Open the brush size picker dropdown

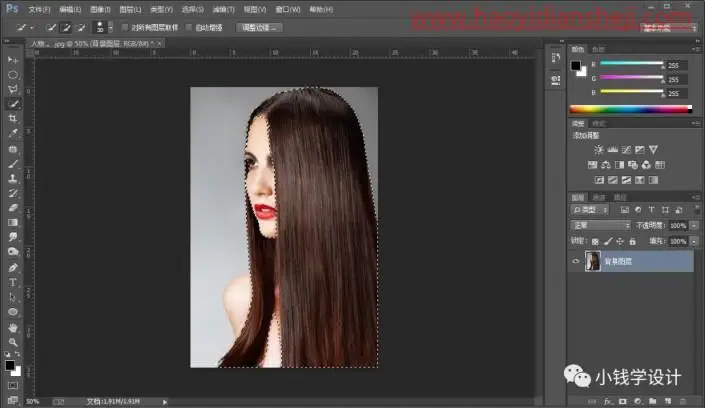click(x=111, y=27)
